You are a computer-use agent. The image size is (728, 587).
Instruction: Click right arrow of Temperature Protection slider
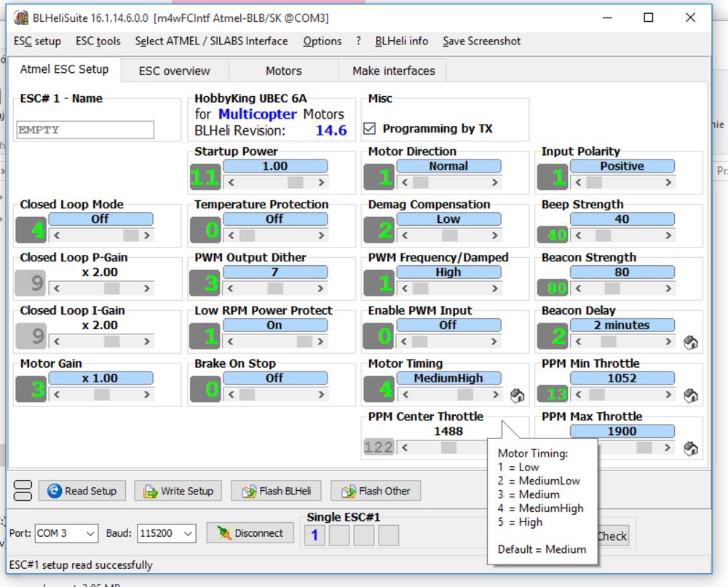pos(321,235)
